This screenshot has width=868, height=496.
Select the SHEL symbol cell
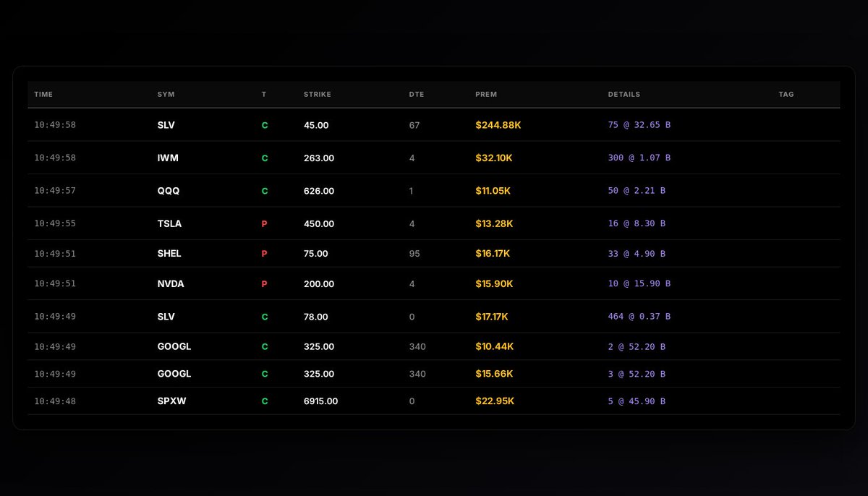(x=169, y=254)
